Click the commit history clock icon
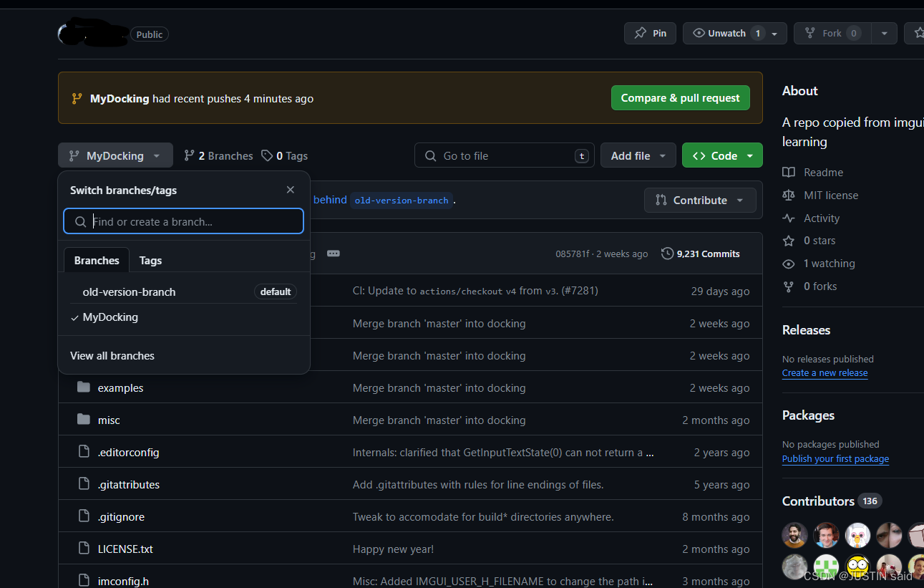This screenshot has width=924, height=588. tap(667, 254)
